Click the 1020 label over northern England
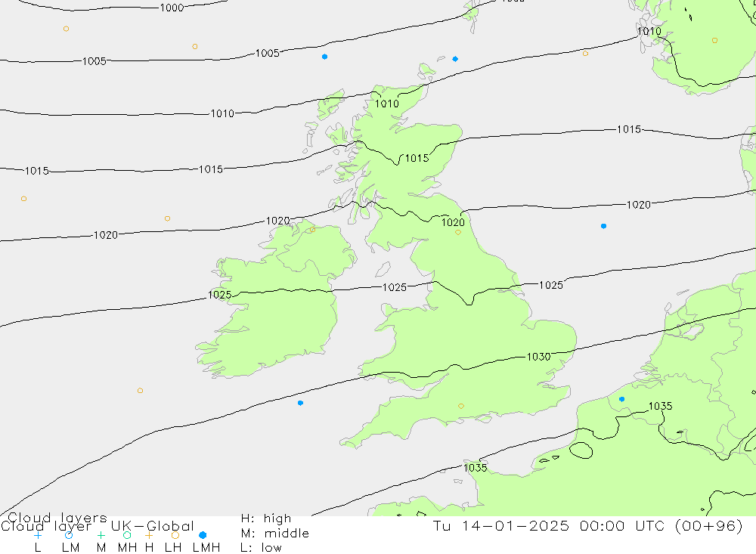This screenshot has height=554, width=756. tap(453, 222)
